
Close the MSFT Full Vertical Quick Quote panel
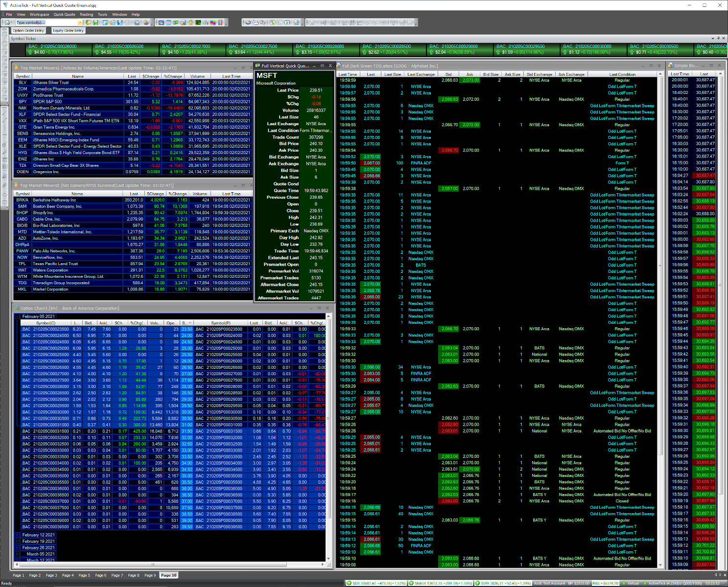(330, 66)
